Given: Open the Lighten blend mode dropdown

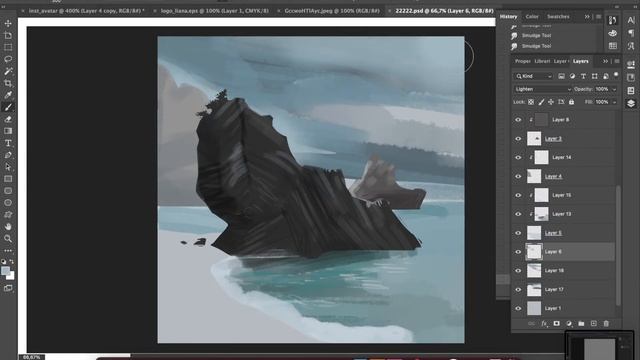Looking at the screenshot, I should [x=542, y=89].
